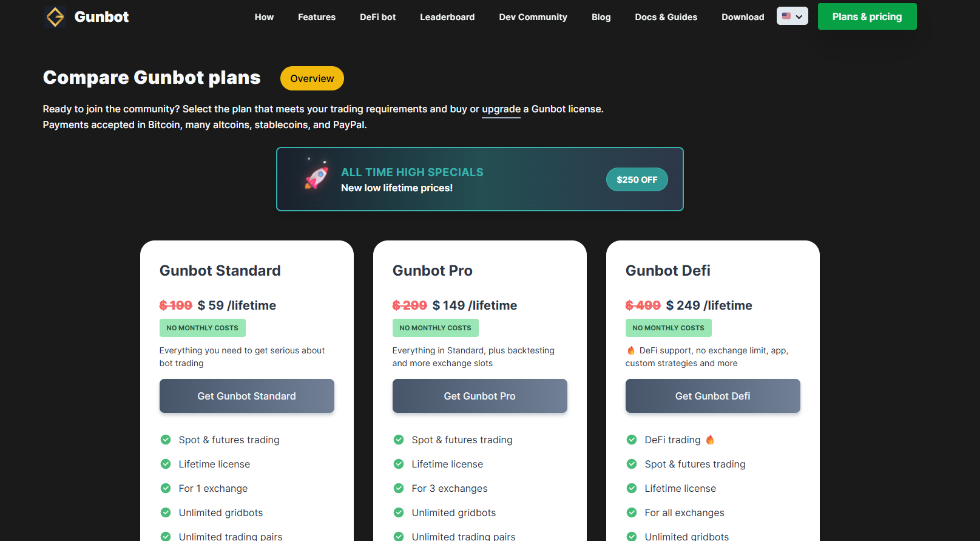Click Get Gunbot Standard button

pyautogui.click(x=247, y=396)
